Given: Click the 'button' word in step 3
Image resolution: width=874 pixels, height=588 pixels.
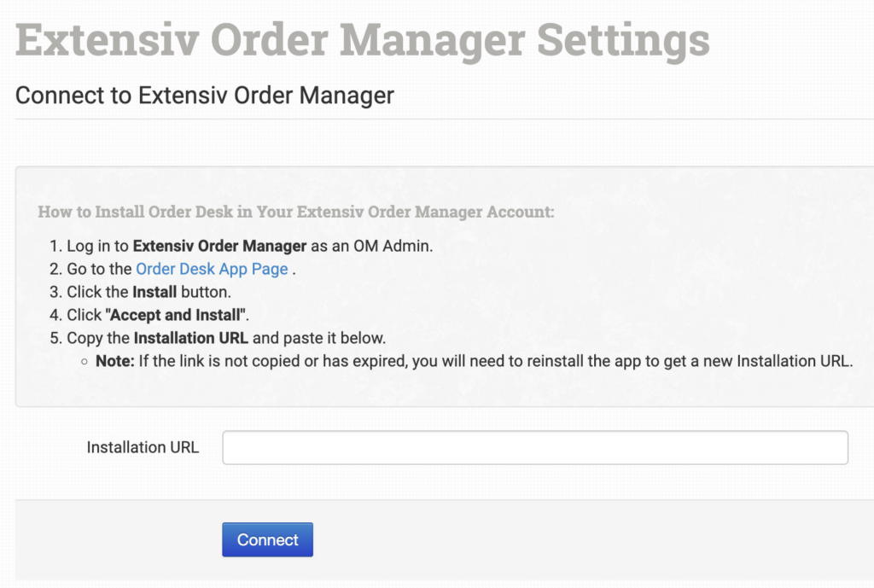Looking at the screenshot, I should point(206,292).
